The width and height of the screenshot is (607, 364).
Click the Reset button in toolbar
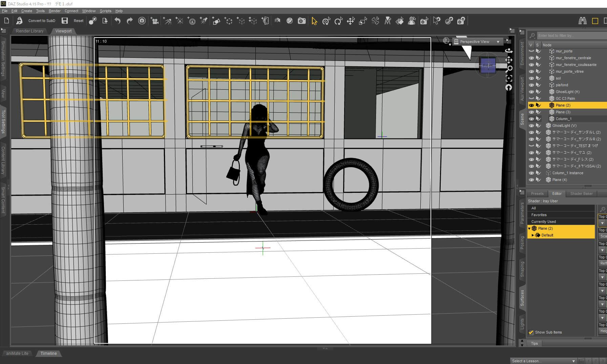pos(79,21)
